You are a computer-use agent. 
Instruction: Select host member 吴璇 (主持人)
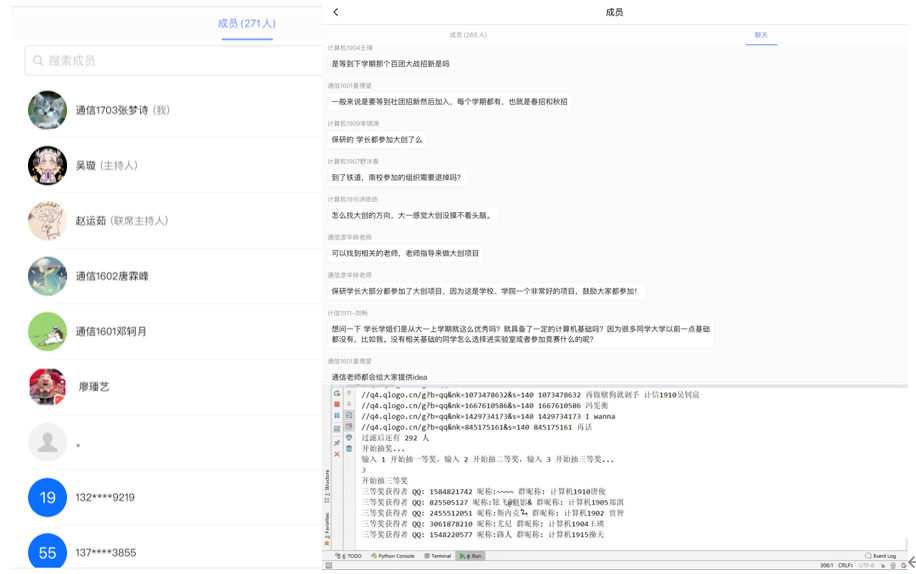(x=107, y=166)
